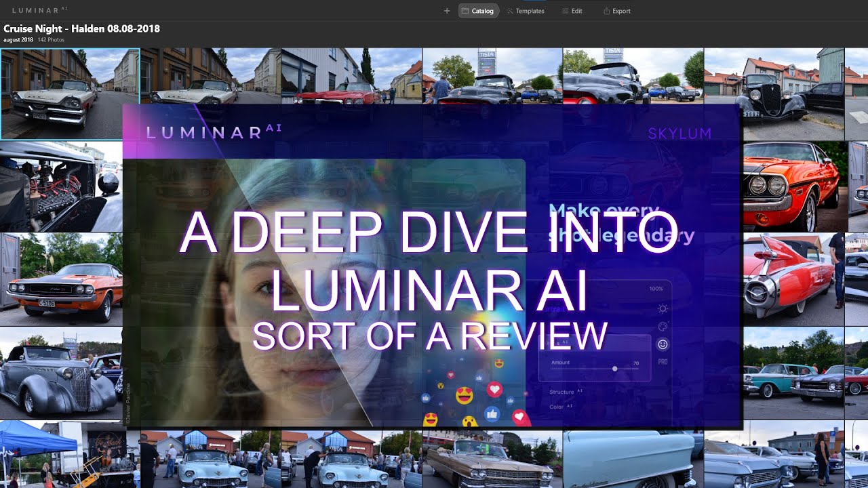Image resolution: width=868 pixels, height=488 pixels.
Task: Select the black vintage hot rod front thumbnail
Action: [774, 94]
